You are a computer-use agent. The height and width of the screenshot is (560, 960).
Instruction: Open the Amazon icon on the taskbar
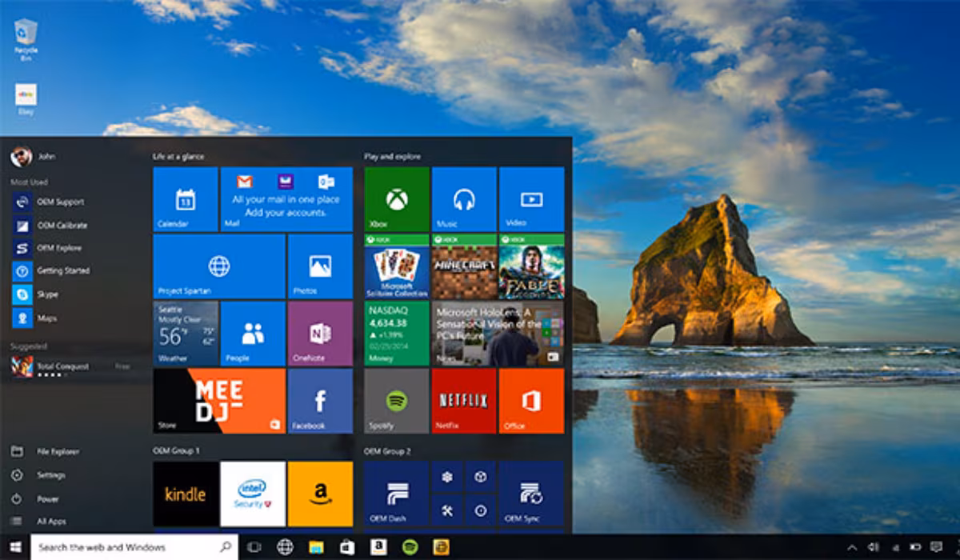(378, 547)
